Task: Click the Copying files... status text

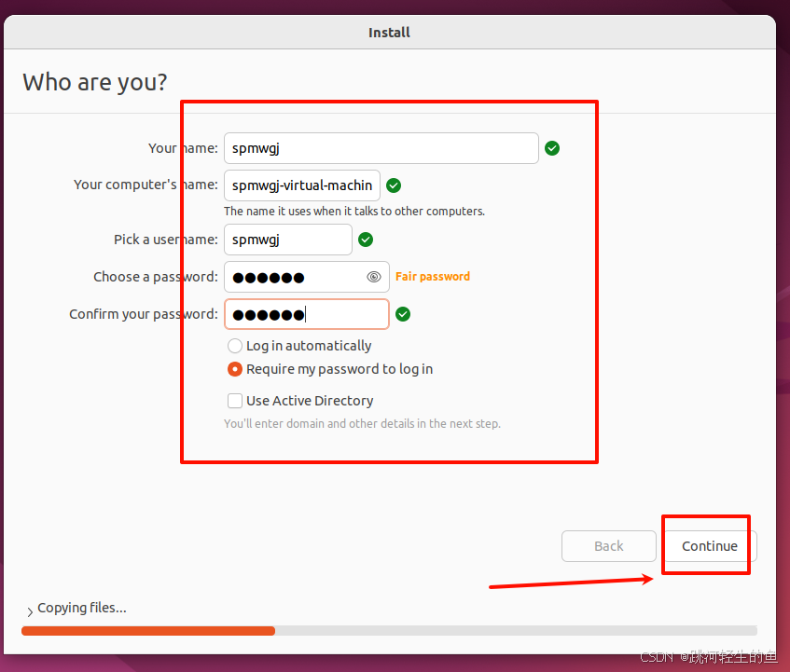Action: click(82, 608)
